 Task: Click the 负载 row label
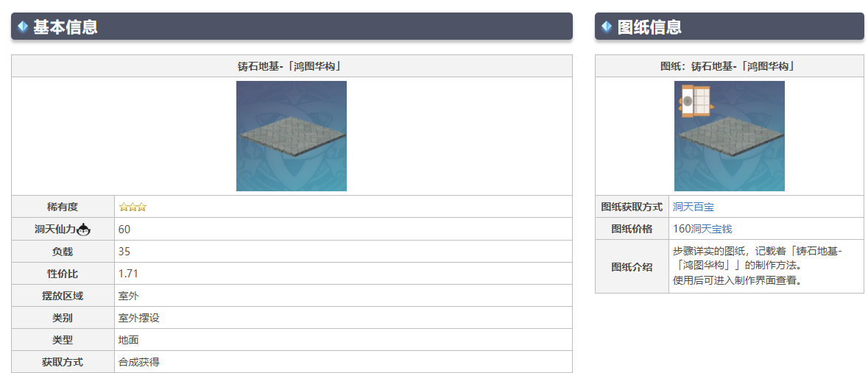(x=63, y=252)
